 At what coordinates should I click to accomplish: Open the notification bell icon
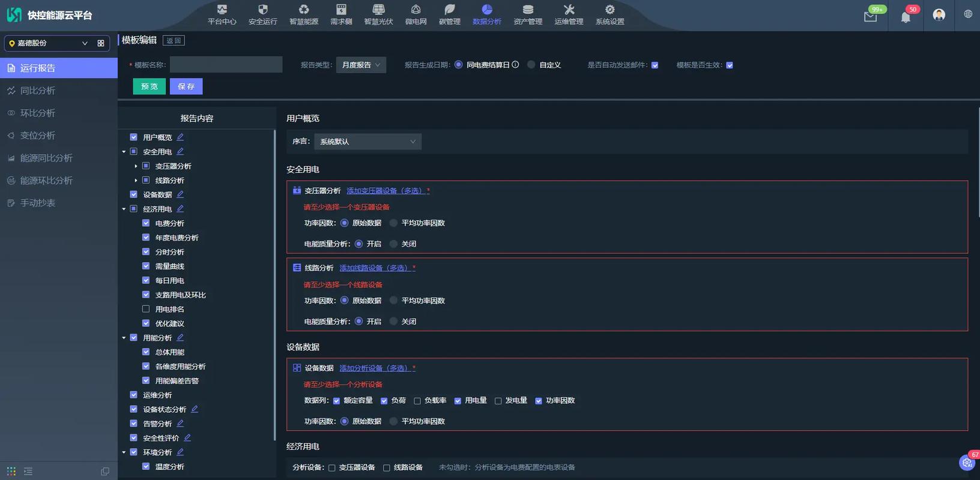(x=906, y=17)
